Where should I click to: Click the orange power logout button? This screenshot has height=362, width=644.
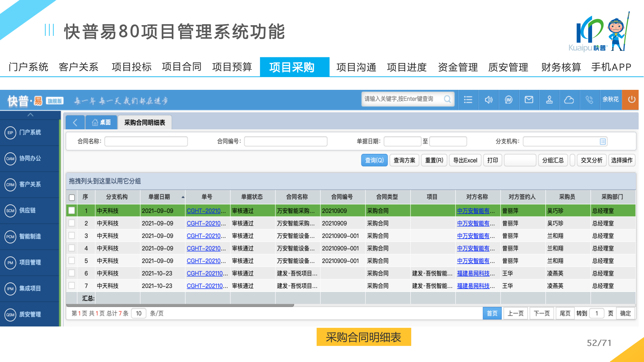pyautogui.click(x=631, y=100)
